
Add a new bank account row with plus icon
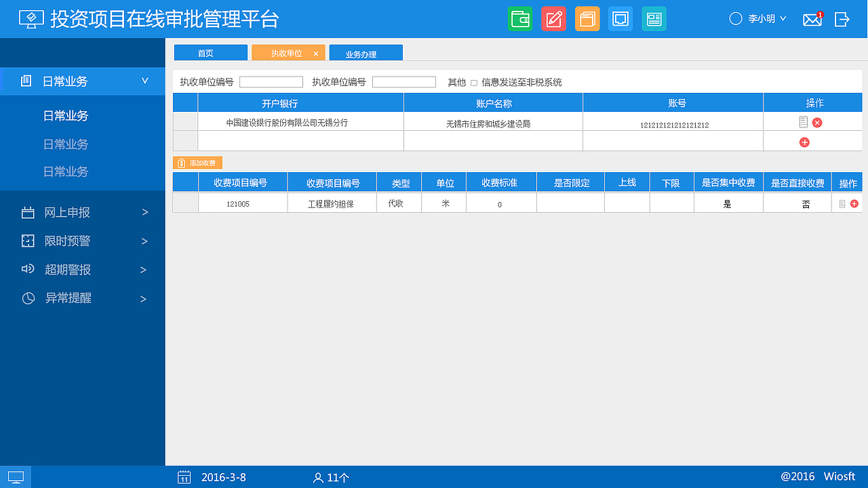pyautogui.click(x=805, y=142)
